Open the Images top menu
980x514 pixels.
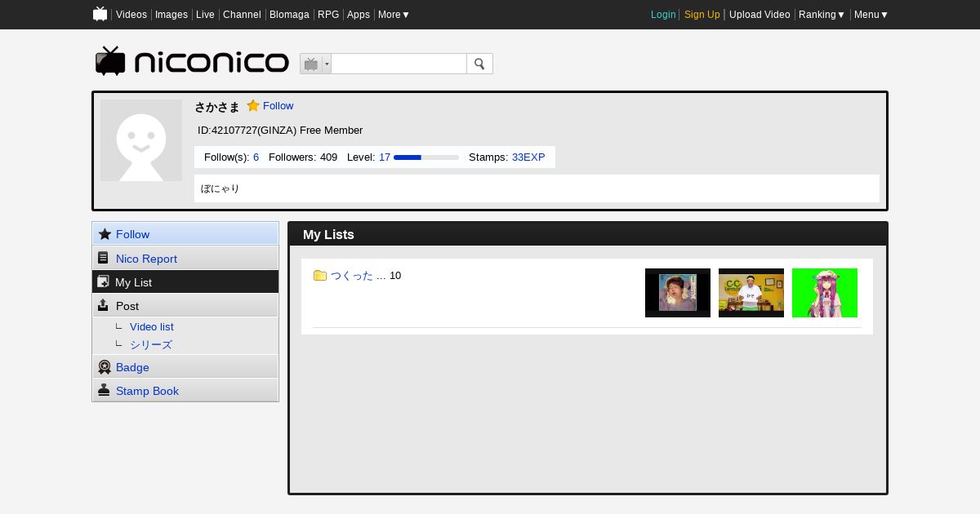171,15
